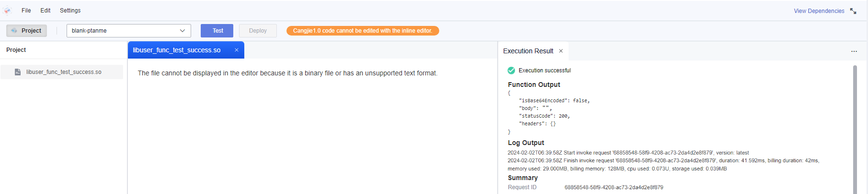Click the greyed Deploy button
Image resolution: width=868 pixels, height=194 pixels.
(x=258, y=31)
